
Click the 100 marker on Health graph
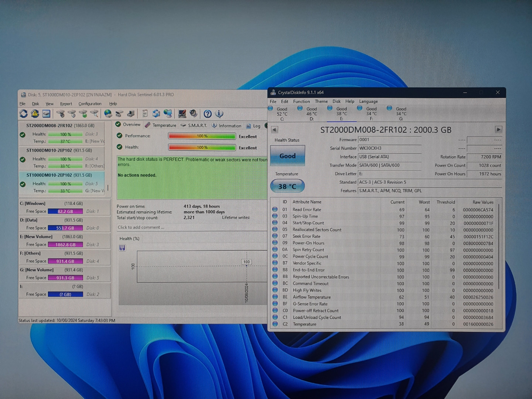coord(246,262)
